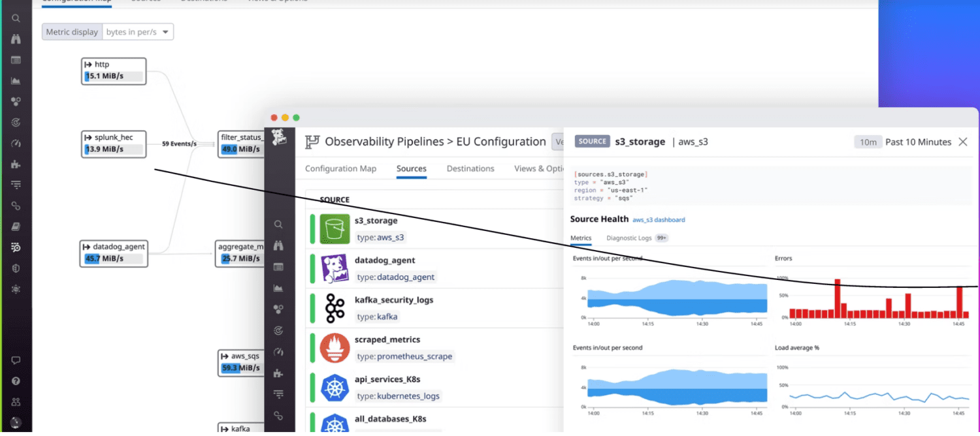
Task: Open the Metric display dropdown
Action: [x=138, y=31]
